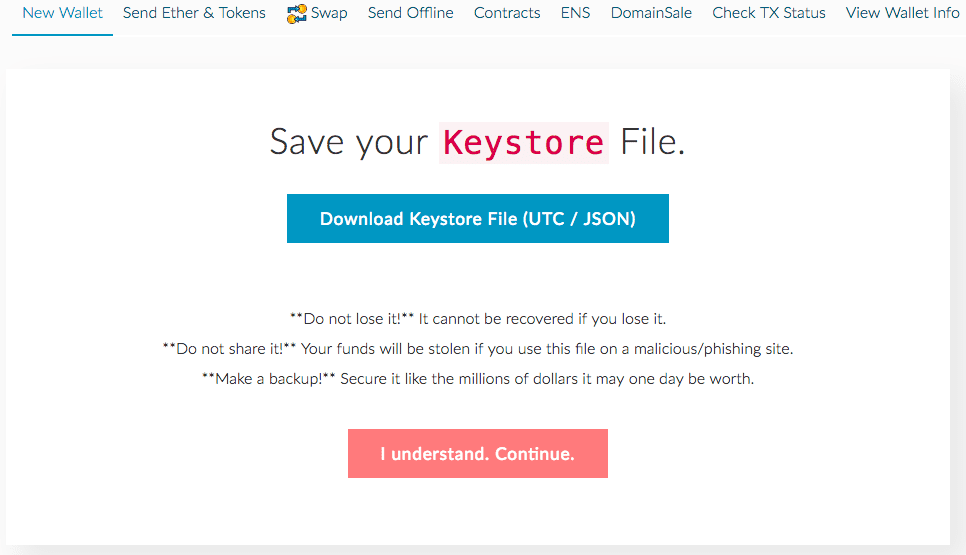
Task: Select the ENS tab
Action: coord(575,13)
